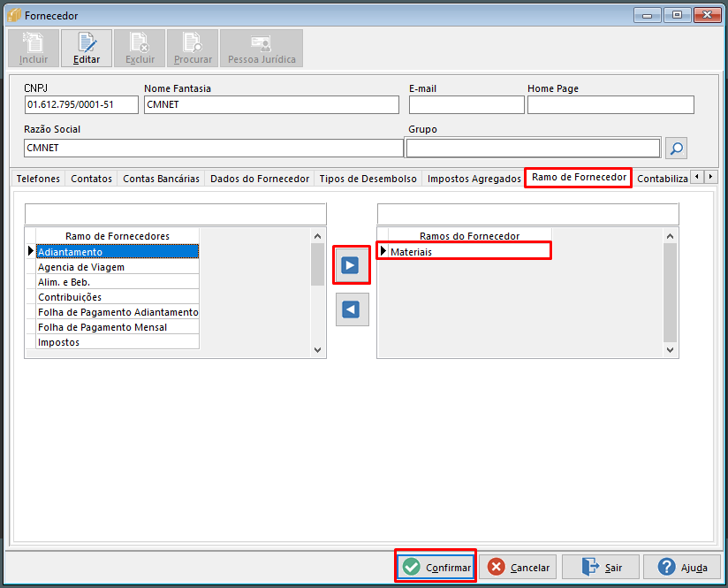Open the Contas Bancárias tab
Image resolution: width=728 pixels, height=588 pixels.
pyautogui.click(x=161, y=179)
